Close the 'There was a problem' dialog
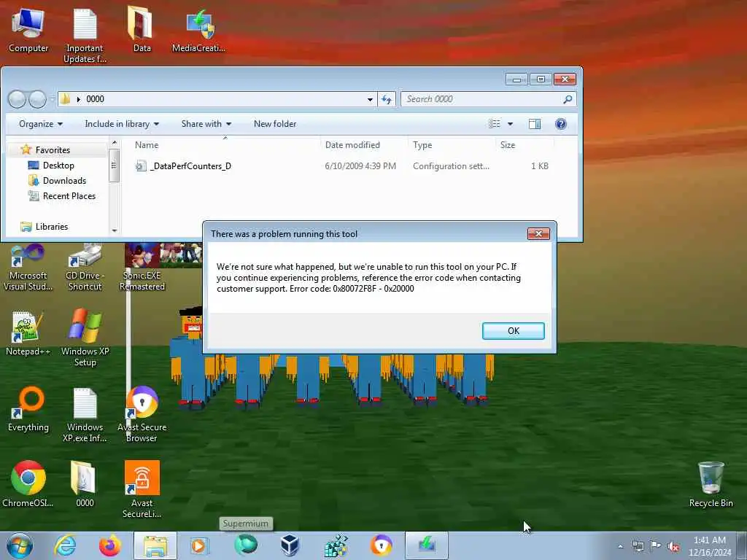The image size is (747, 560). pos(538,234)
